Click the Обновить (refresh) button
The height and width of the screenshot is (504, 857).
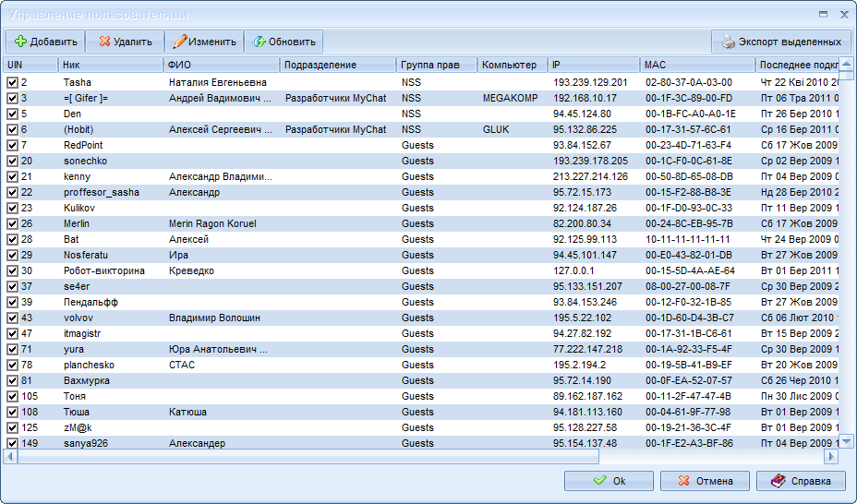pyautogui.click(x=284, y=42)
